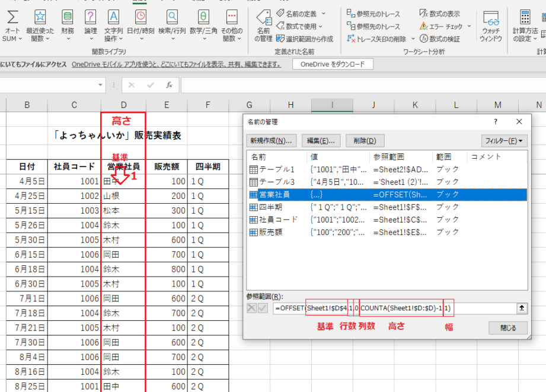546x392 pixels.
Task: Click the collapse dialog range selector arrow
Action: point(522,308)
